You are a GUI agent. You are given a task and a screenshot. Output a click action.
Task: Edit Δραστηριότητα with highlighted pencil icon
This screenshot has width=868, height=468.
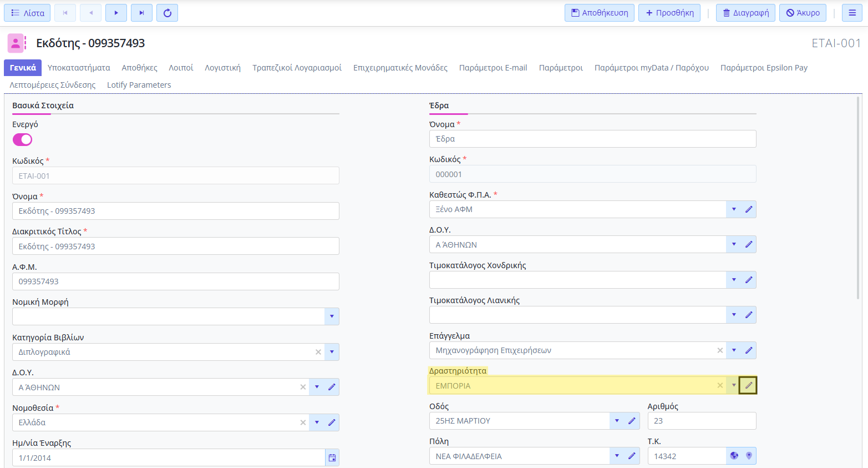[x=748, y=385]
